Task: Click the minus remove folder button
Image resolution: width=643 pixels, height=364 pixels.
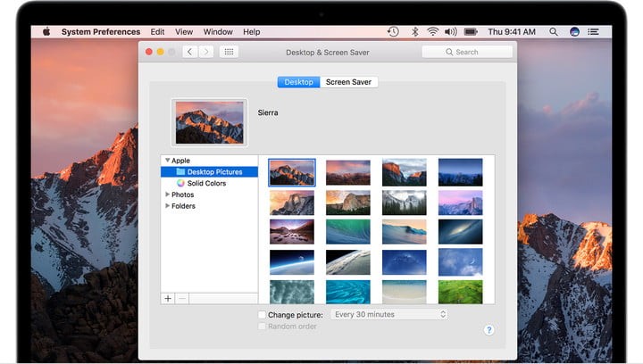Action: 182,299
